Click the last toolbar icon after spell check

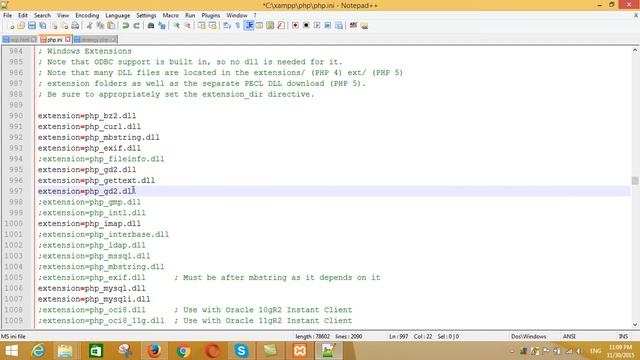(x=364, y=26)
